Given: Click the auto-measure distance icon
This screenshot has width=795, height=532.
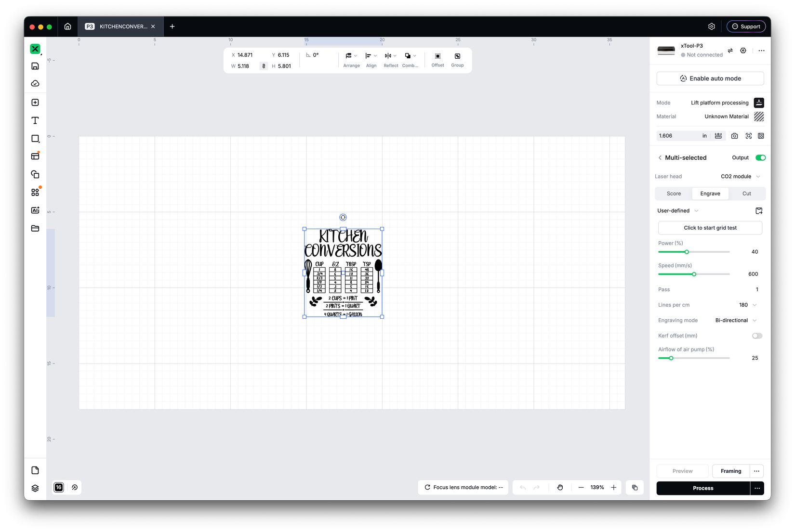Looking at the screenshot, I should [718, 136].
